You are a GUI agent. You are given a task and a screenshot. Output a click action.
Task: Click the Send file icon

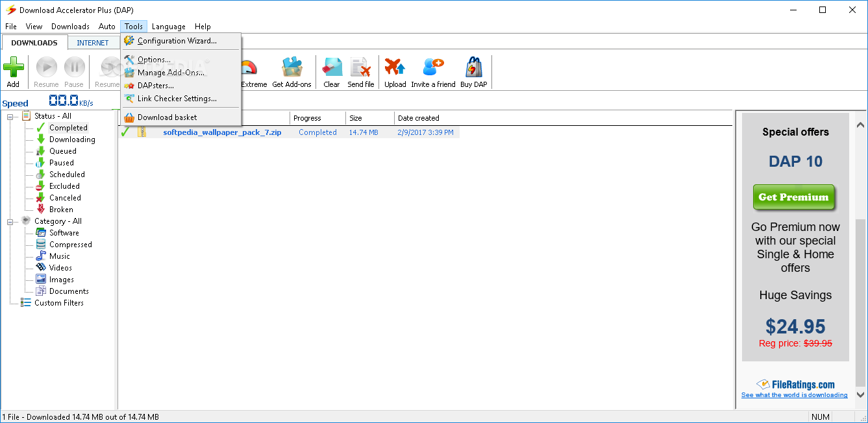[x=360, y=67]
